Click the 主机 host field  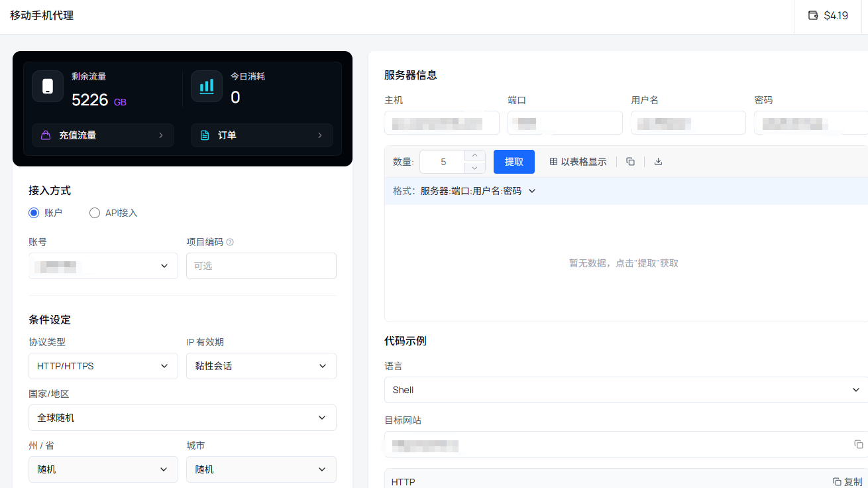pos(442,123)
